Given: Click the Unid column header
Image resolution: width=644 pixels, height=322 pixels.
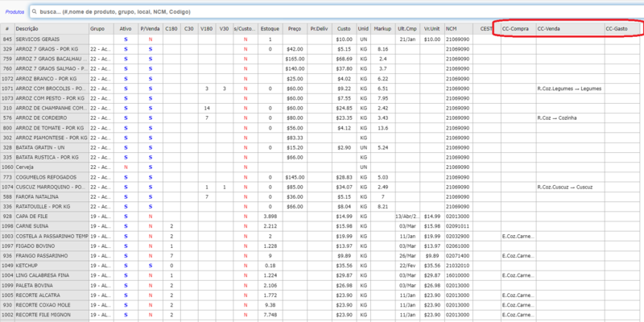Looking at the screenshot, I should click(363, 29).
